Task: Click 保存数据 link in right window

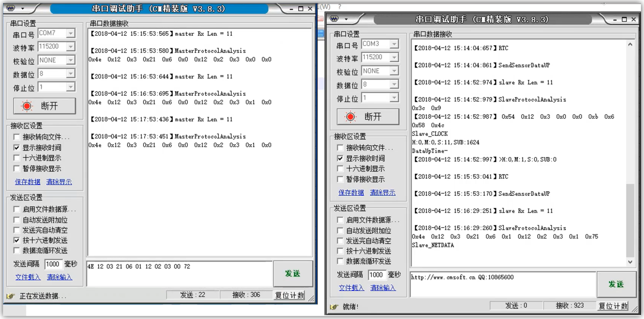Action: click(351, 193)
